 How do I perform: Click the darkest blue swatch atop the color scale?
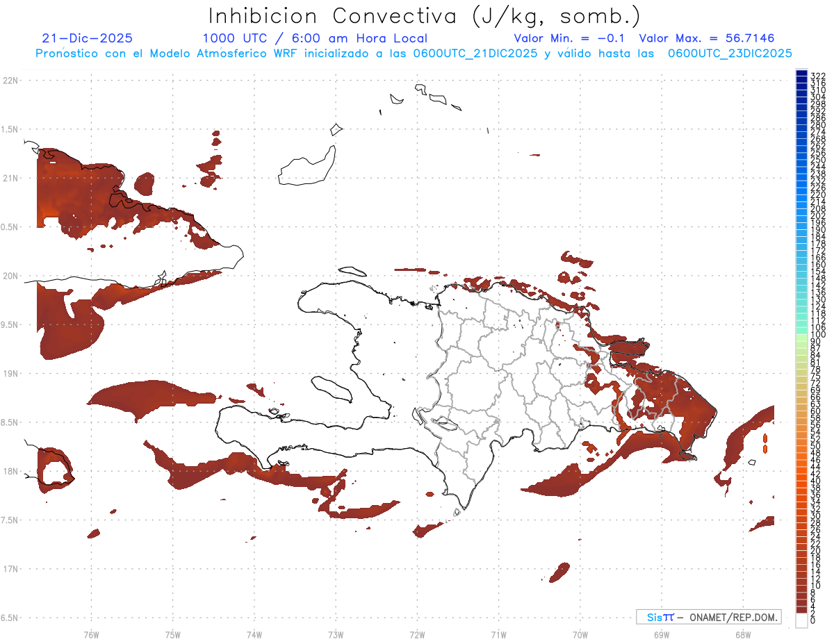801,73
